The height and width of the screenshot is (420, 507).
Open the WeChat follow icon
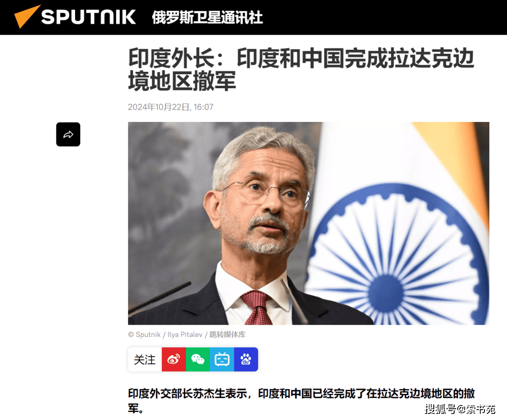point(198,359)
